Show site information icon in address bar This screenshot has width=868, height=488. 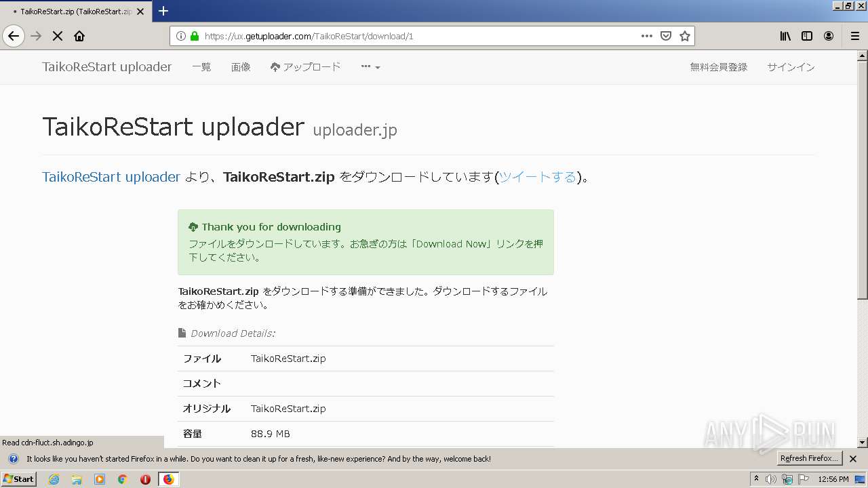tap(181, 36)
